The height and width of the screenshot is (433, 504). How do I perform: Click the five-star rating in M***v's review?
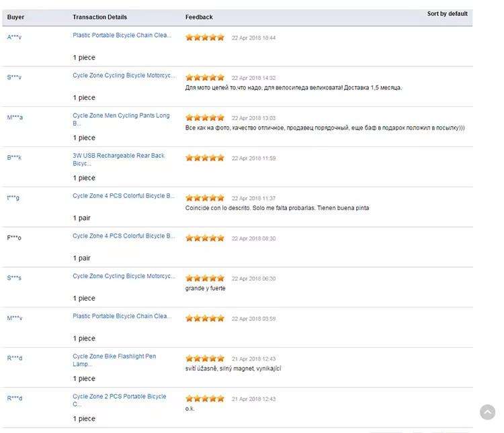click(205, 319)
